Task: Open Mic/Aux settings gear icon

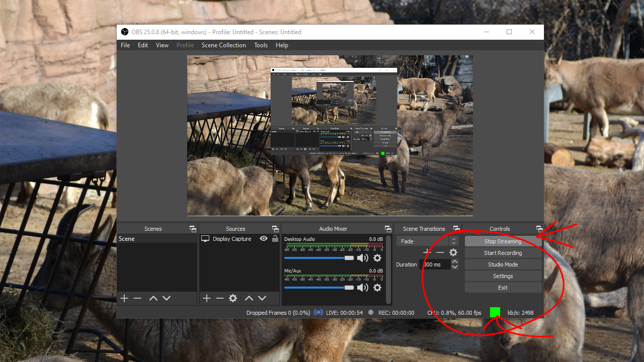Action: tap(377, 288)
